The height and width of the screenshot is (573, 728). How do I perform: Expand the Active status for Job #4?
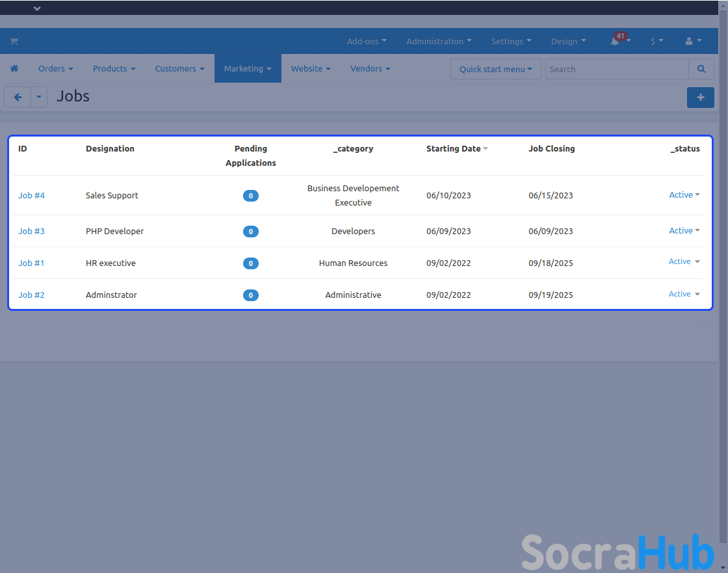(684, 195)
